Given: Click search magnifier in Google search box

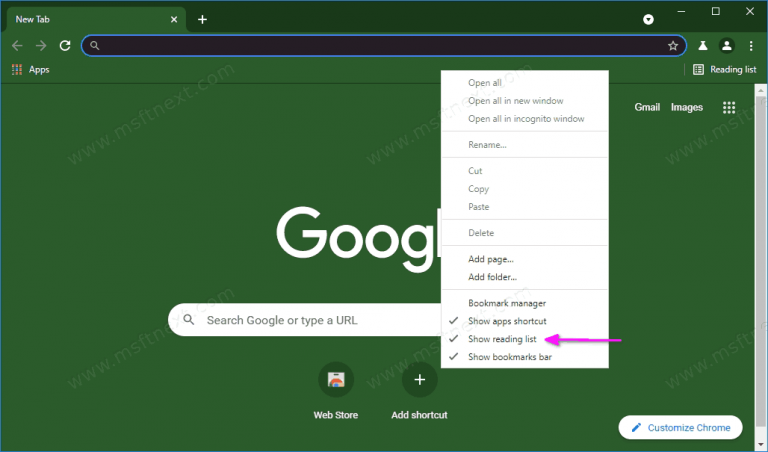Looking at the screenshot, I should pyautogui.click(x=189, y=320).
